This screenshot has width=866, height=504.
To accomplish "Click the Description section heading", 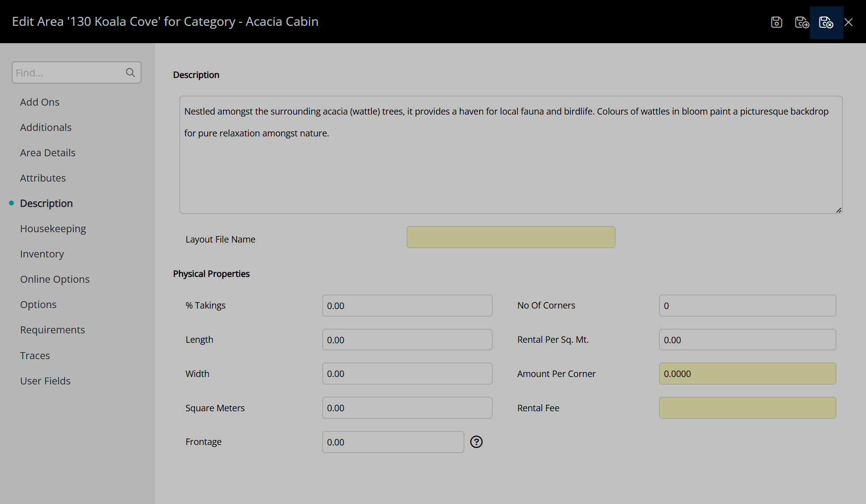I will [196, 75].
